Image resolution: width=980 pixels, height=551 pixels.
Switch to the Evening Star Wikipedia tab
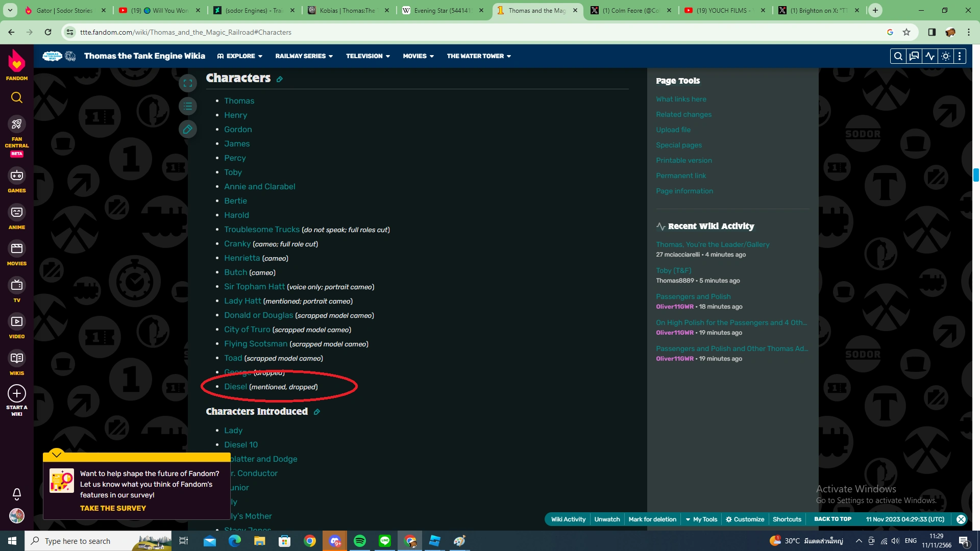click(442, 10)
